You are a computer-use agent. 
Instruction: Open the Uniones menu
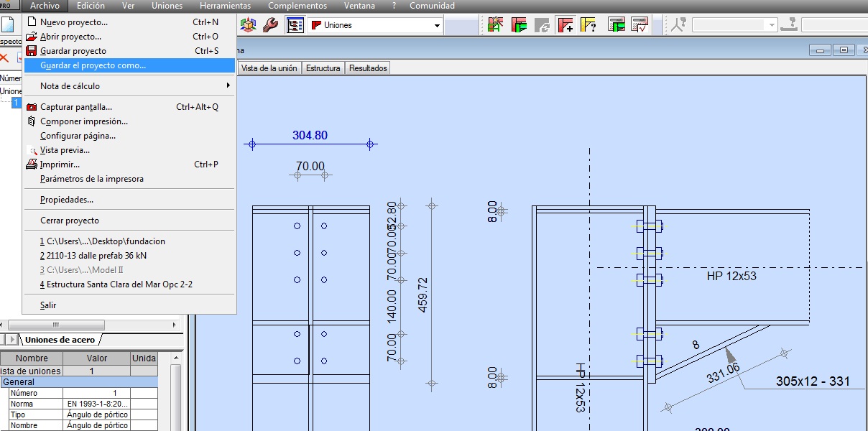pos(167,6)
